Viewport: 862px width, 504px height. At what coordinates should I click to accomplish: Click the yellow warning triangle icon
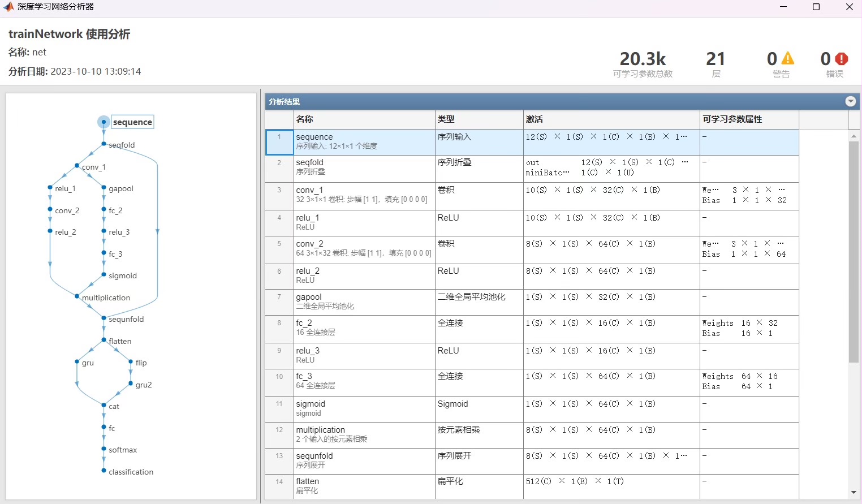point(788,58)
